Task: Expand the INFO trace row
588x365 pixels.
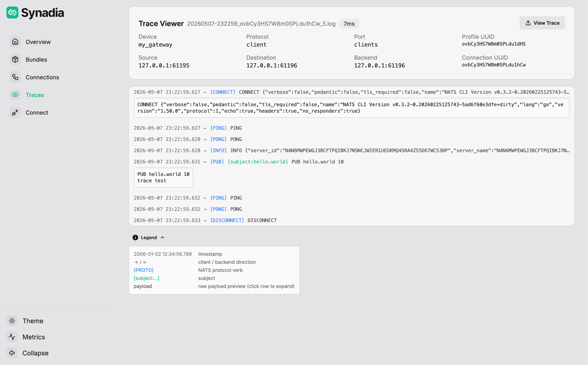Action: click(352, 151)
